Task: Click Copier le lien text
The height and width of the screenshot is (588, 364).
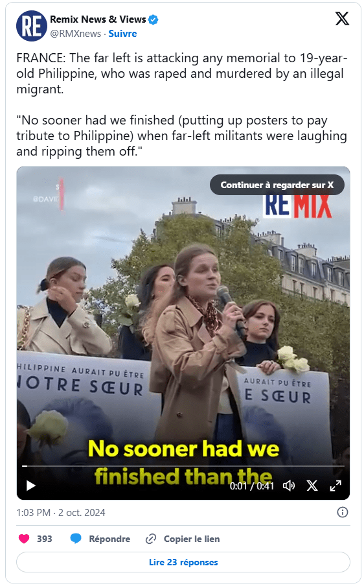Action: click(192, 539)
